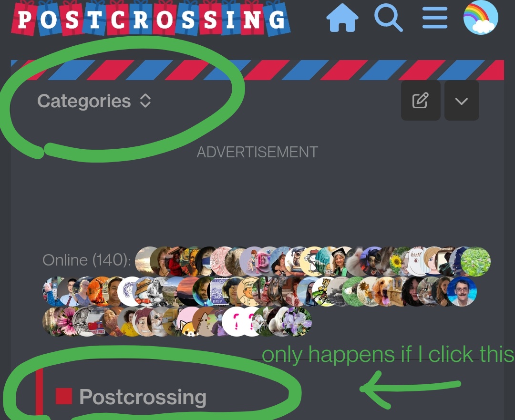The width and height of the screenshot is (515, 420).
Task: Click the Categories up-down arrows
Action: pyautogui.click(x=145, y=101)
